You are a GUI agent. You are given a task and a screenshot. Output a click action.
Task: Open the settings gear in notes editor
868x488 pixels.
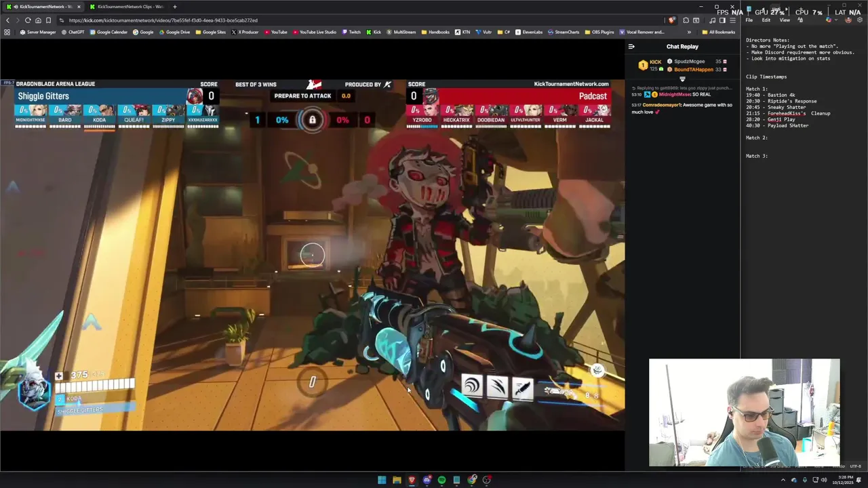(x=860, y=20)
